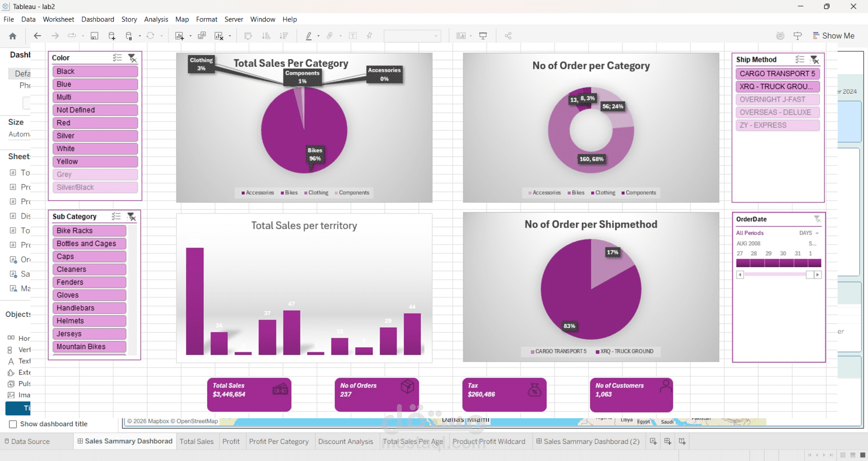
Task: Toggle multi-select on the Color slicer
Action: (x=117, y=58)
